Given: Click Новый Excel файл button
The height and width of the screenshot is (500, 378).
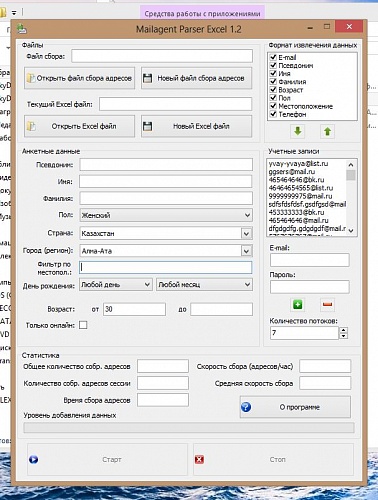Looking at the screenshot, I should [196, 126].
